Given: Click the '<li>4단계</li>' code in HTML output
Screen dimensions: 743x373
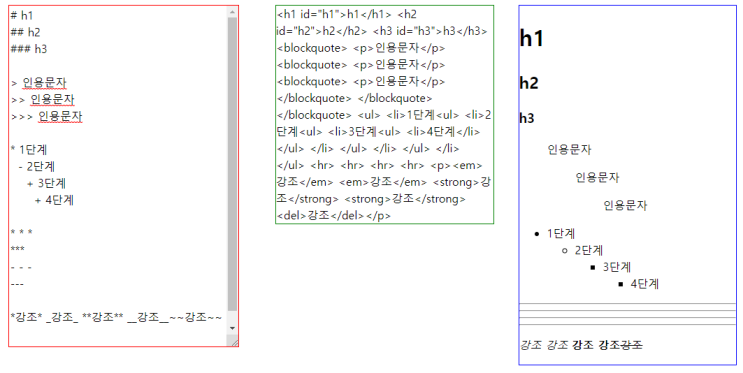Looking at the screenshot, I should pos(444,132).
